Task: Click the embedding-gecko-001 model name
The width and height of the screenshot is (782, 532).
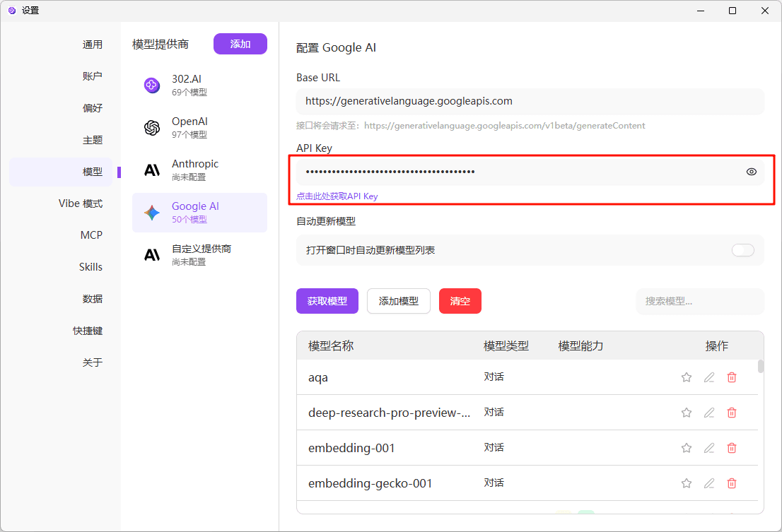Action: [370, 484]
